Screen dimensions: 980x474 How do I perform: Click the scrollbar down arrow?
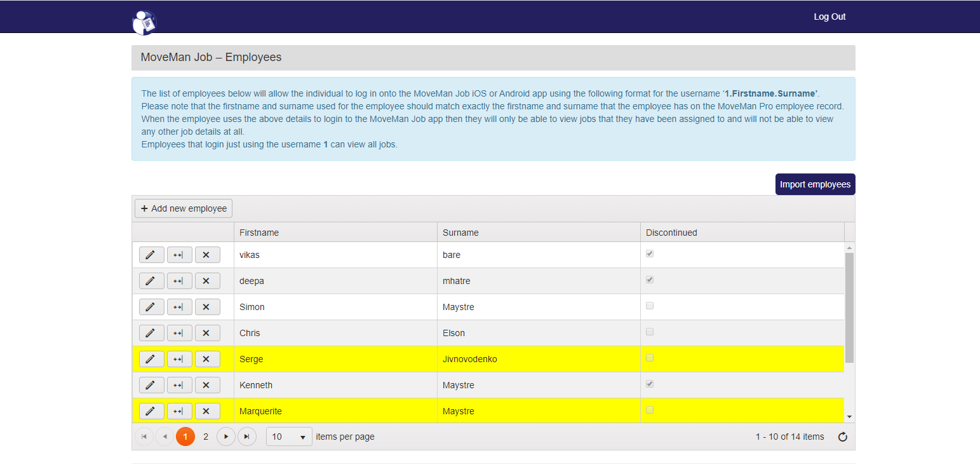(x=850, y=417)
